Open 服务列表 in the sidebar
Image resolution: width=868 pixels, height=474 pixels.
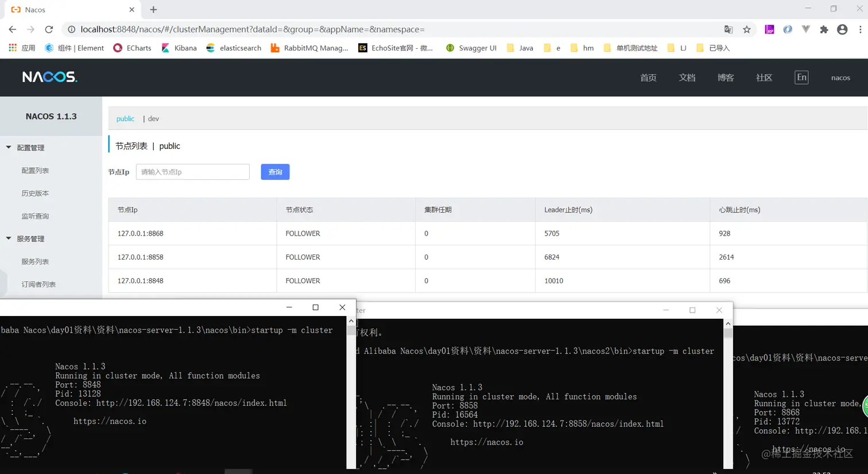pos(35,261)
